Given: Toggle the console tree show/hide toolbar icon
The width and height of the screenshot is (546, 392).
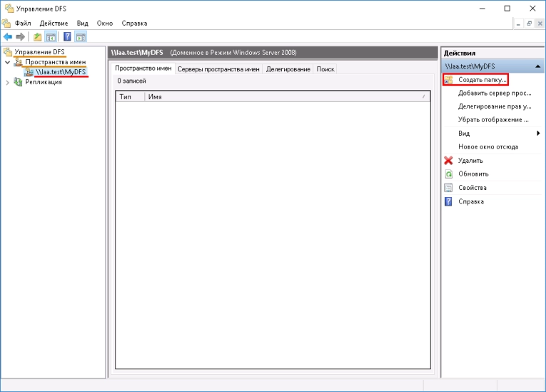Looking at the screenshot, I should pos(51,37).
